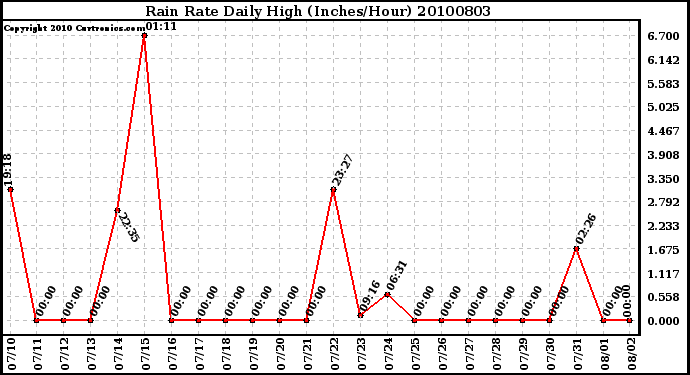
Task: Click the 07/14 x-axis date label
Action: 119,354
